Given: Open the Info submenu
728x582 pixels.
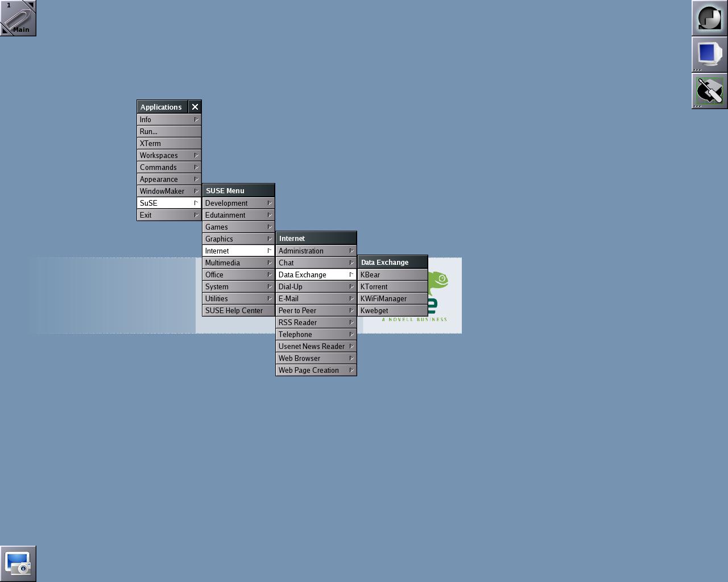Looking at the screenshot, I should pos(169,119).
